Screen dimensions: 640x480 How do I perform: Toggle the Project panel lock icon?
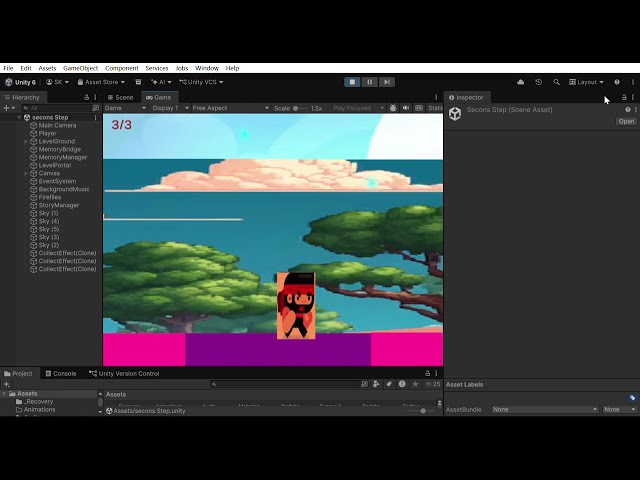[427, 373]
